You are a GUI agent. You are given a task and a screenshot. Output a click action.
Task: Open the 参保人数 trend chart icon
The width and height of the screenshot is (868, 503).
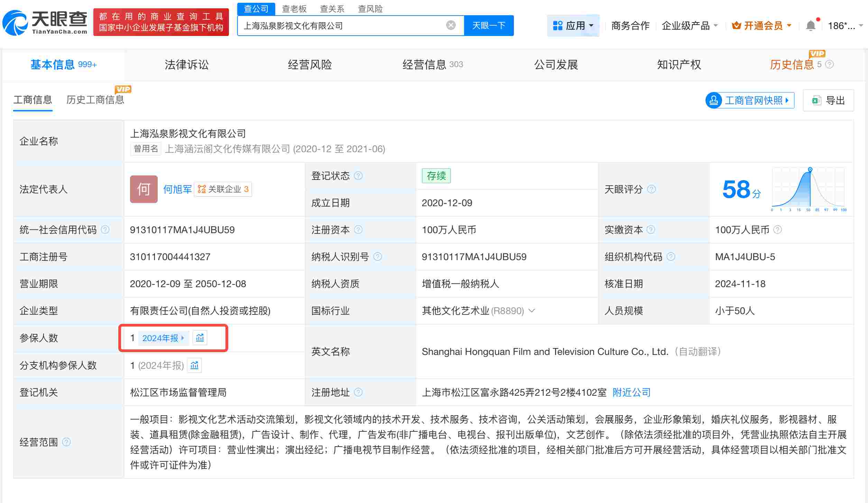click(200, 338)
